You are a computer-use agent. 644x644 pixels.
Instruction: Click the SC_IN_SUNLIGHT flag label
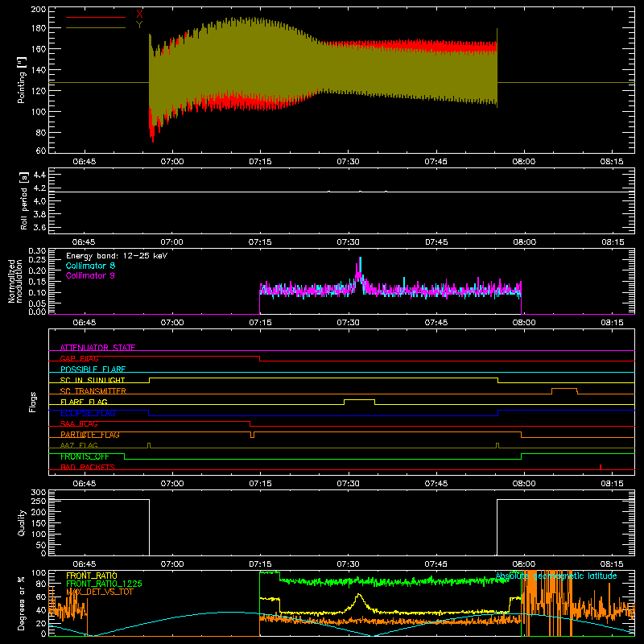[93, 380]
